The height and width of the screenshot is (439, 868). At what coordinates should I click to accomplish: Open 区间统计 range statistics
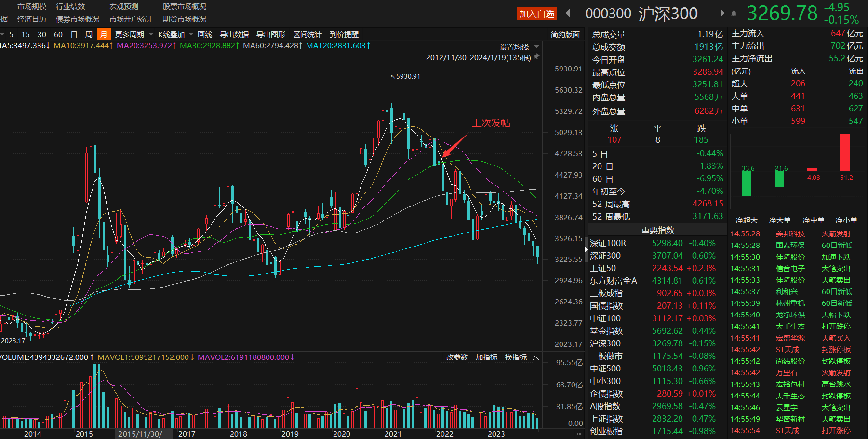pyautogui.click(x=307, y=34)
